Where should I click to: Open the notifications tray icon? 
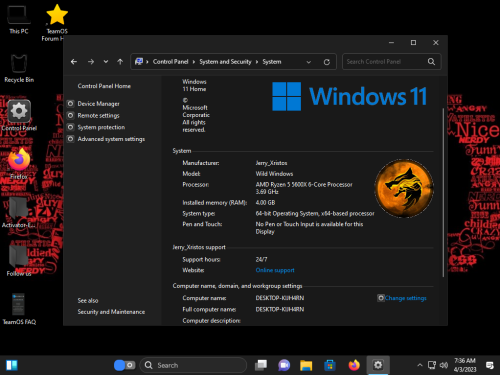[x=490, y=365]
